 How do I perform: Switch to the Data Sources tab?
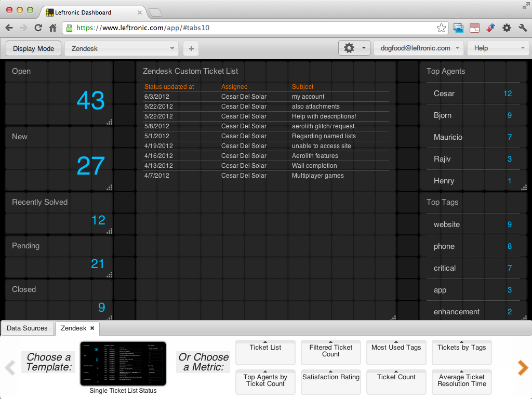[27, 328]
